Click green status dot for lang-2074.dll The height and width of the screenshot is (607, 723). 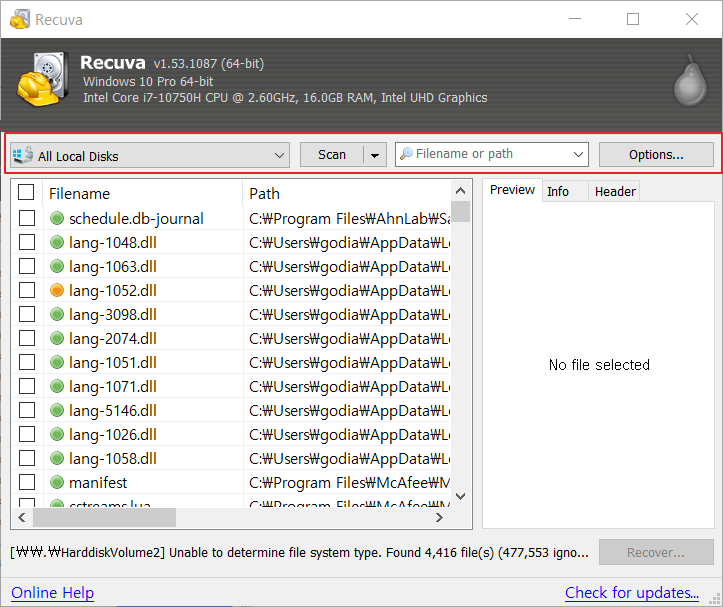pyautogui.click(x=57, y=338)
